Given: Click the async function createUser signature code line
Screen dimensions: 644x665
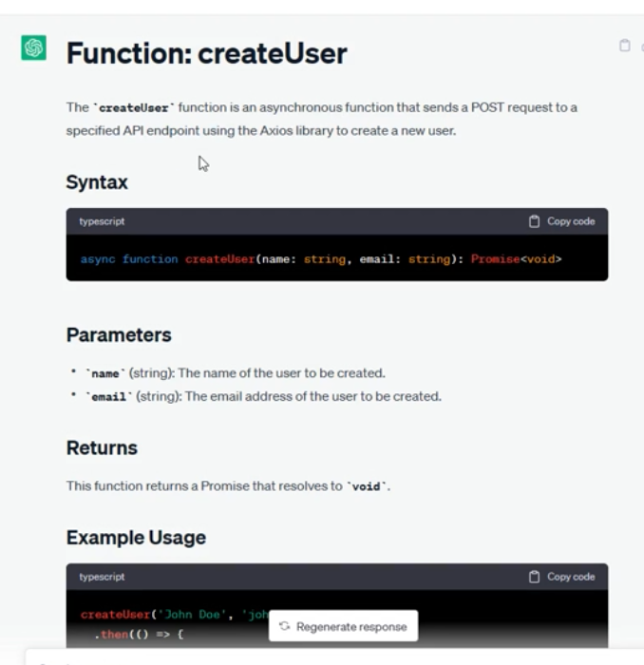Looking at the screenshot, I should coord(320,258).
